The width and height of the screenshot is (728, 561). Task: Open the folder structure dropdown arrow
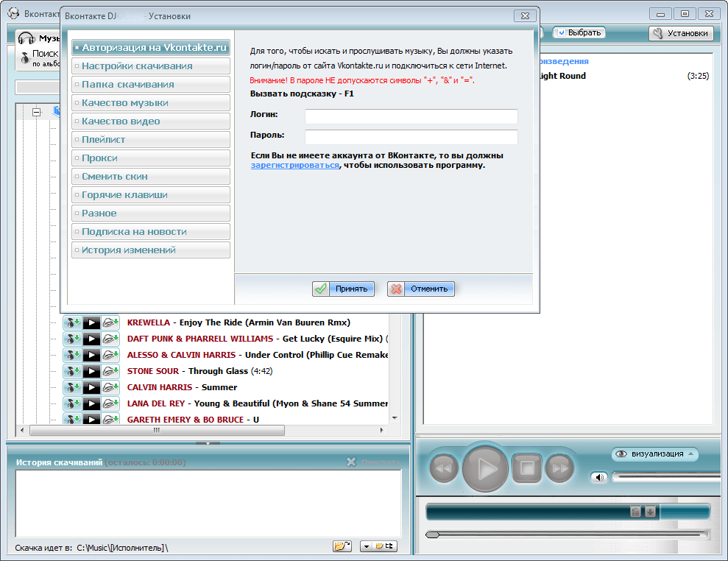(x=367, y=546)
